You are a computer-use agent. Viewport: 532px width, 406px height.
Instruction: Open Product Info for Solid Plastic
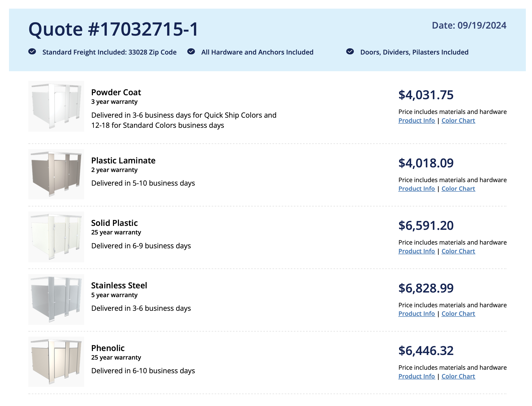[x=416, y=251]
